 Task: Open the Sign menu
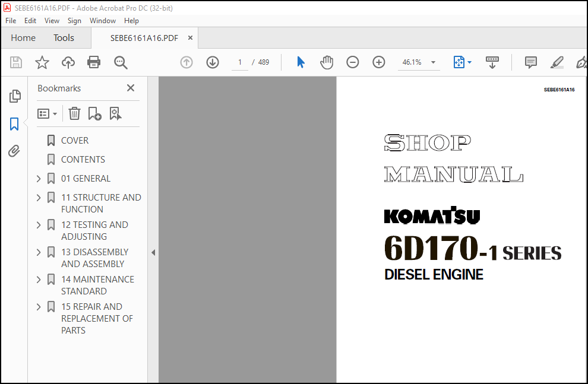click(74, 21)
